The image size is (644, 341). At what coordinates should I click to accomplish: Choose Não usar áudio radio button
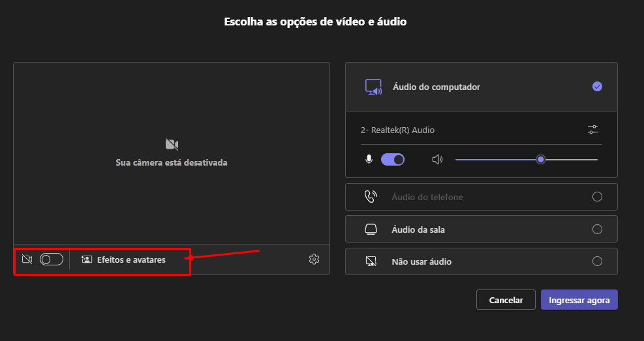click(596, 261)
